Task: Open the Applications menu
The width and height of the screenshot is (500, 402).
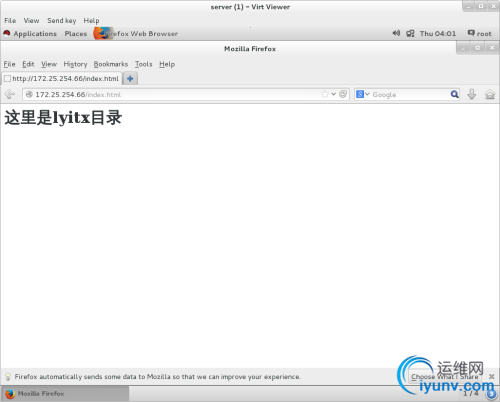Action: tap(35, 34)
